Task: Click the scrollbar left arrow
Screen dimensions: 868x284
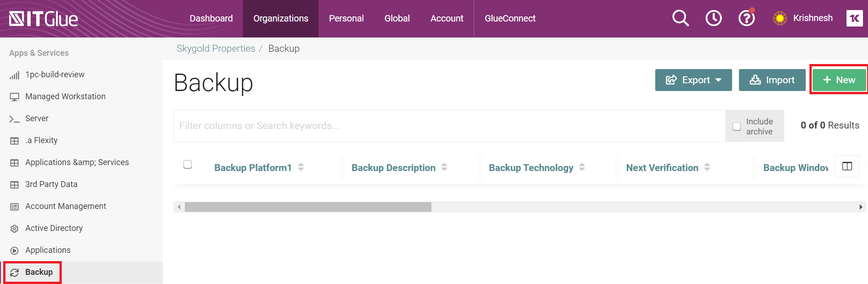Action: coord(179,207)
